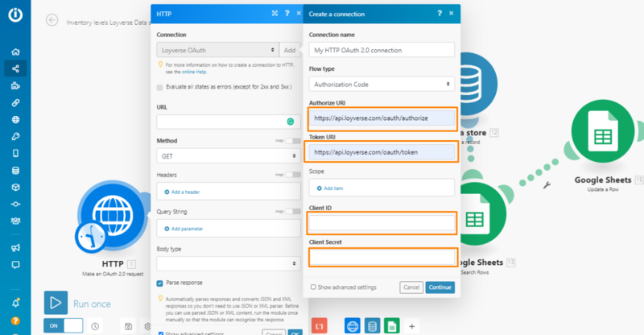Uncheck the Parse response checkbox
The height and width of the screenshot is (335, 644).
[x=160, y=283]
